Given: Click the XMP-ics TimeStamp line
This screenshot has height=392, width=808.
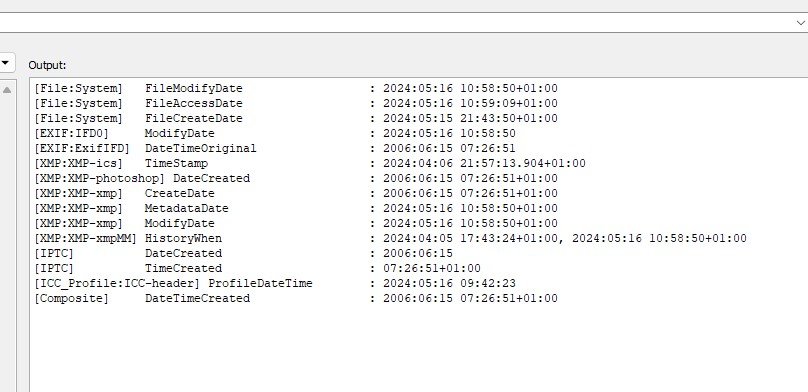Looking at the screenshot, I should click(x=310, y=163).
